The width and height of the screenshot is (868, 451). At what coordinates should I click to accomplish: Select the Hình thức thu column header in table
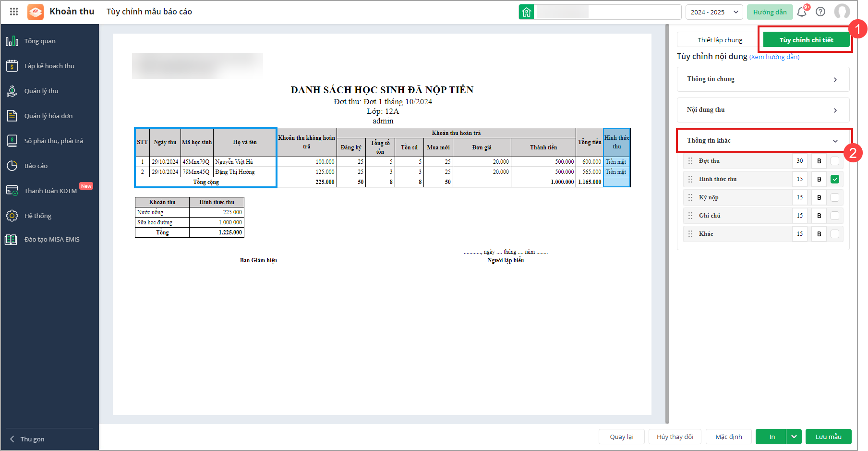pos(616,142)
